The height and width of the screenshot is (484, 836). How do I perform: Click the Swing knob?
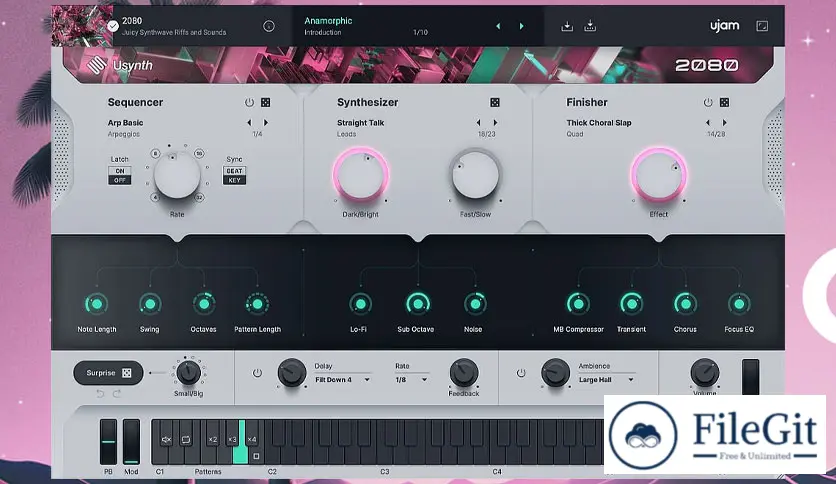(x=150, y=304)
